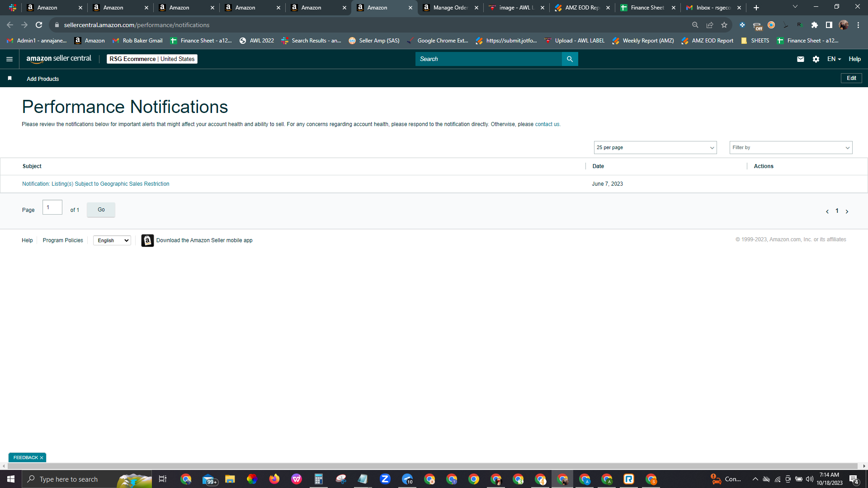Switch to the Inbox Gmail tab
Viewport: 868px width, 488px height.
[x=714, y=8]
